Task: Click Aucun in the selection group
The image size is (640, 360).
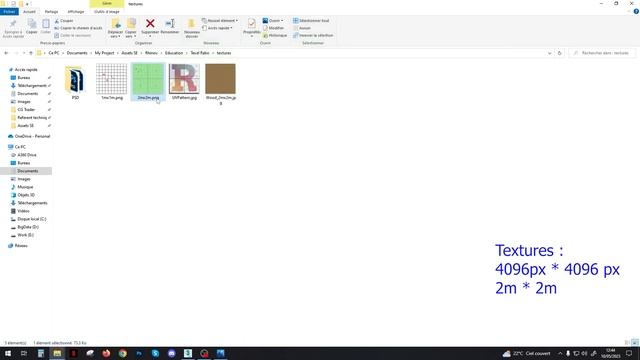Action: point(302,28)
